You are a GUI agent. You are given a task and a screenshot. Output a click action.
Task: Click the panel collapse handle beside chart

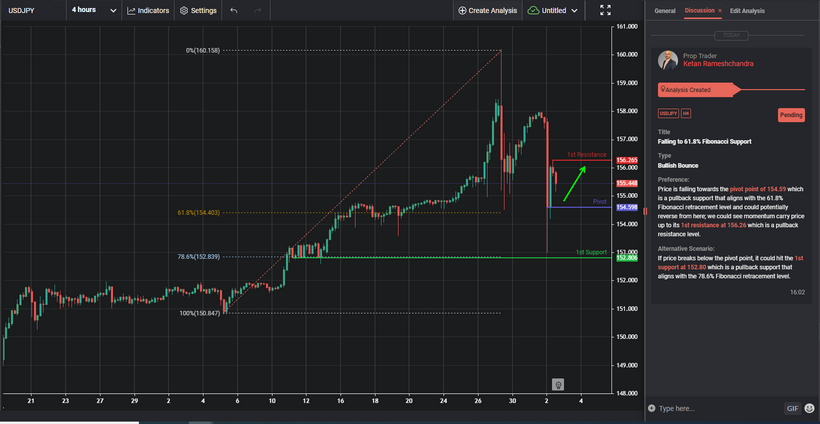[x=645, y=211]
